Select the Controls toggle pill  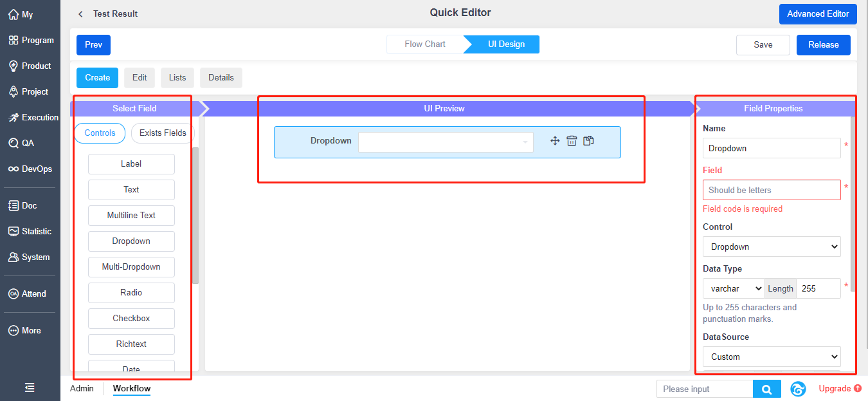tap(100, 133)
